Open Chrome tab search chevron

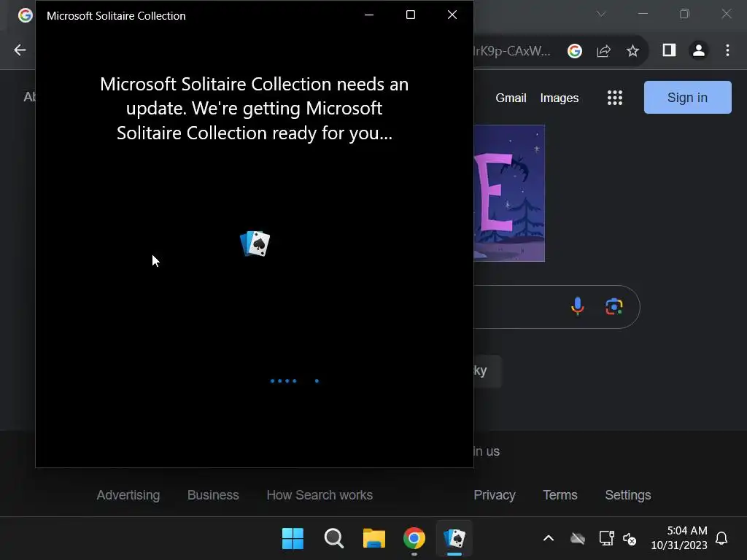(601, 15)
